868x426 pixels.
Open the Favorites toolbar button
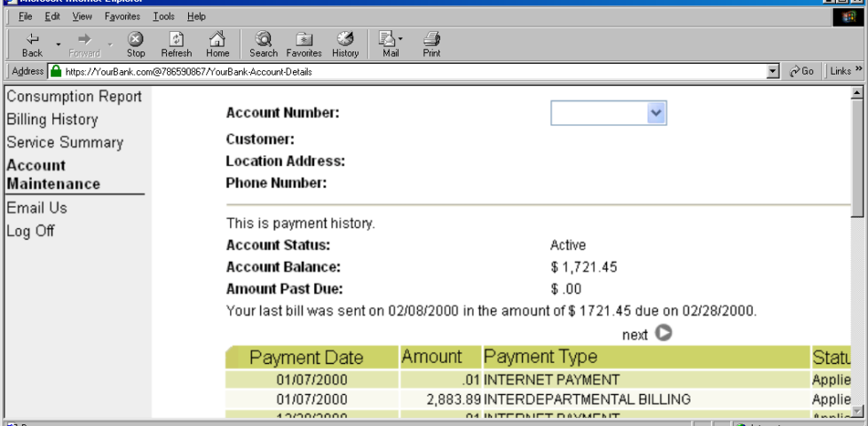coord(304,44)
